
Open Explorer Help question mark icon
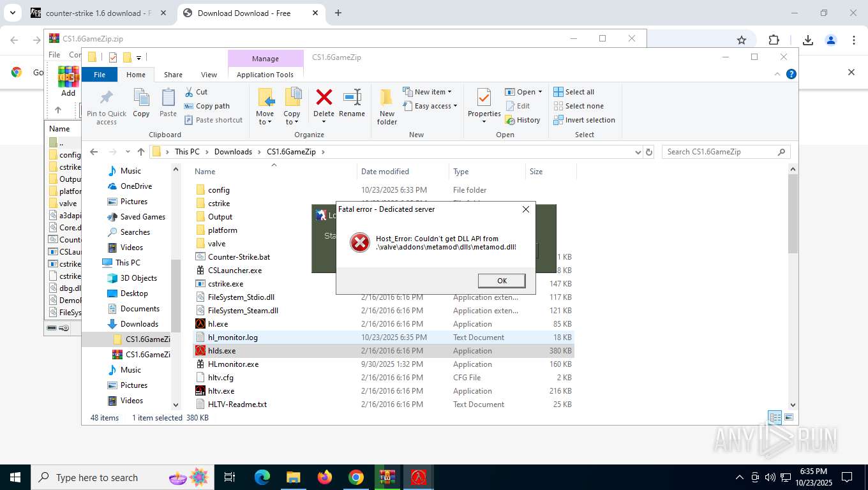coord(791,74)
